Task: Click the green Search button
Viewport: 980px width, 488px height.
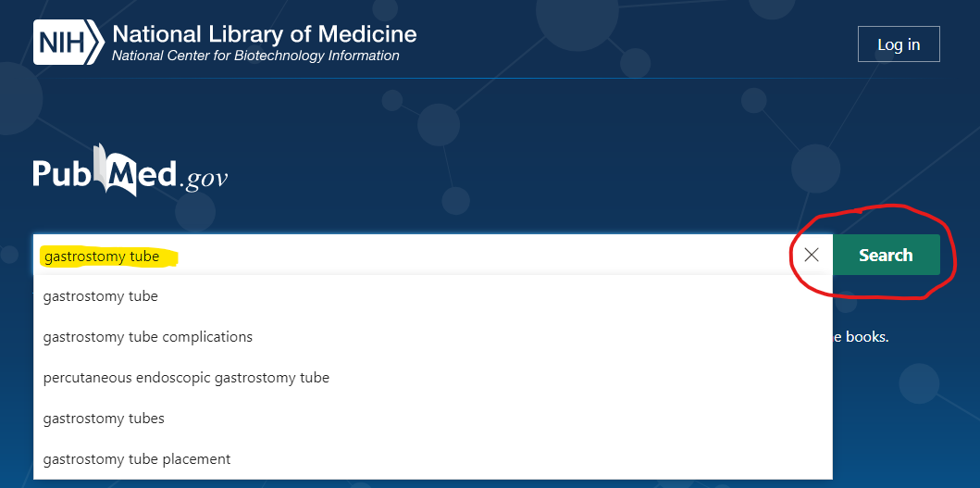Action: 886,255
